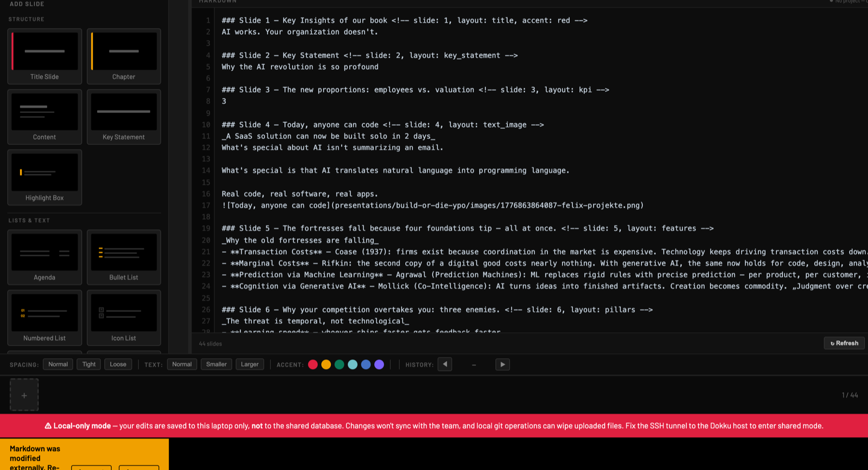Set spacing to Normal
The image size is (868, 470).
pyautogui.click(x=58, y=364)
